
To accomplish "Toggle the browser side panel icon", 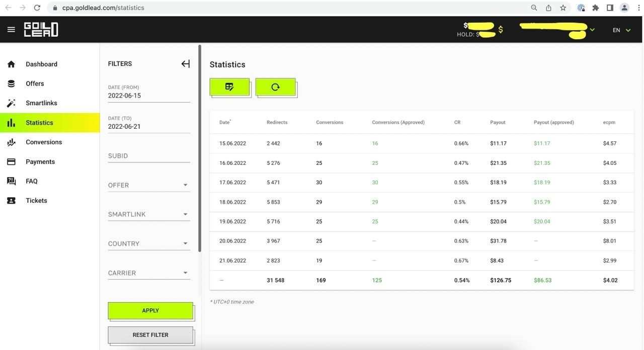I will (610, 8).
